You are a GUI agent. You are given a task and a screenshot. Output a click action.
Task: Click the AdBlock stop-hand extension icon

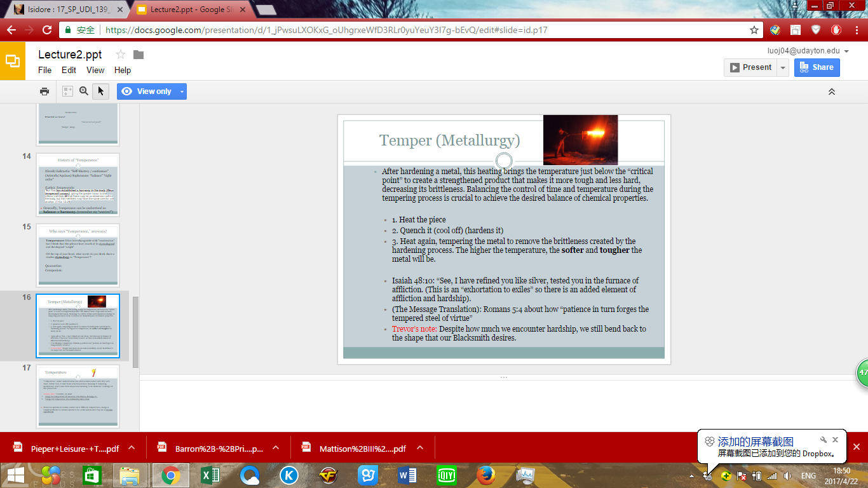[836, 30]
